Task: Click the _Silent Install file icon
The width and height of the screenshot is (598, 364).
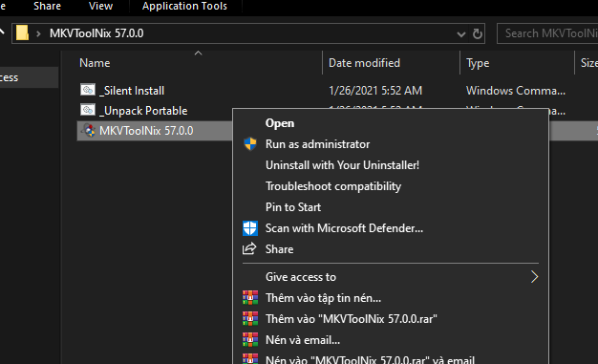Action: point(88,90)
